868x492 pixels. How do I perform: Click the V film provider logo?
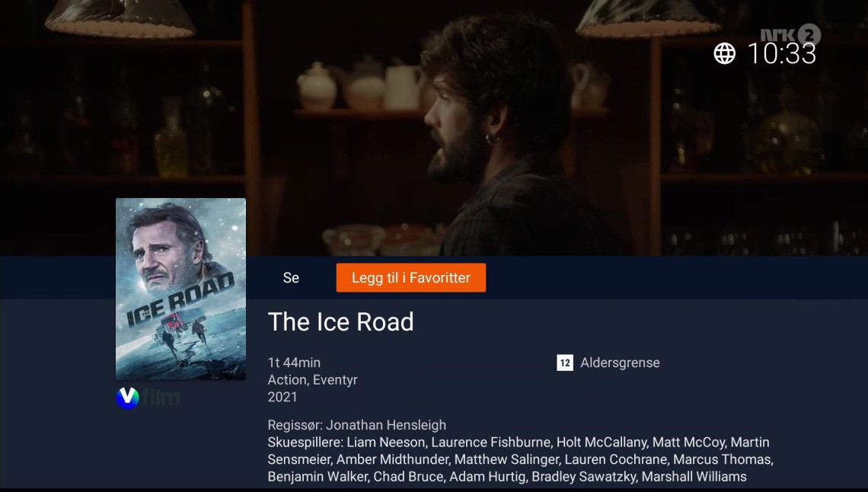148,398
